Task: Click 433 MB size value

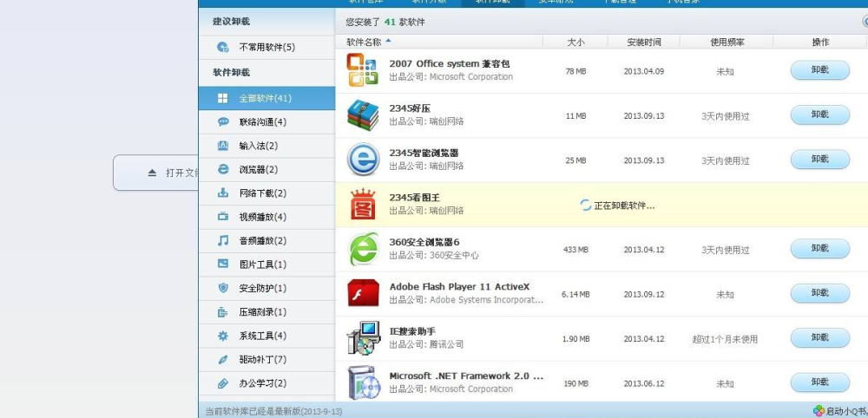Action: tap(575, 250)
